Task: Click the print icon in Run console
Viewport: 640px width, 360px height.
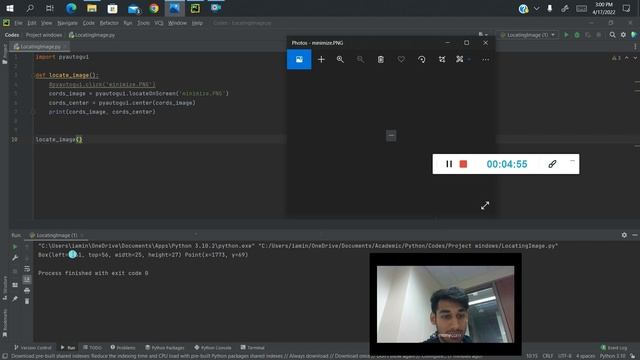Action: tap(27, 291)
